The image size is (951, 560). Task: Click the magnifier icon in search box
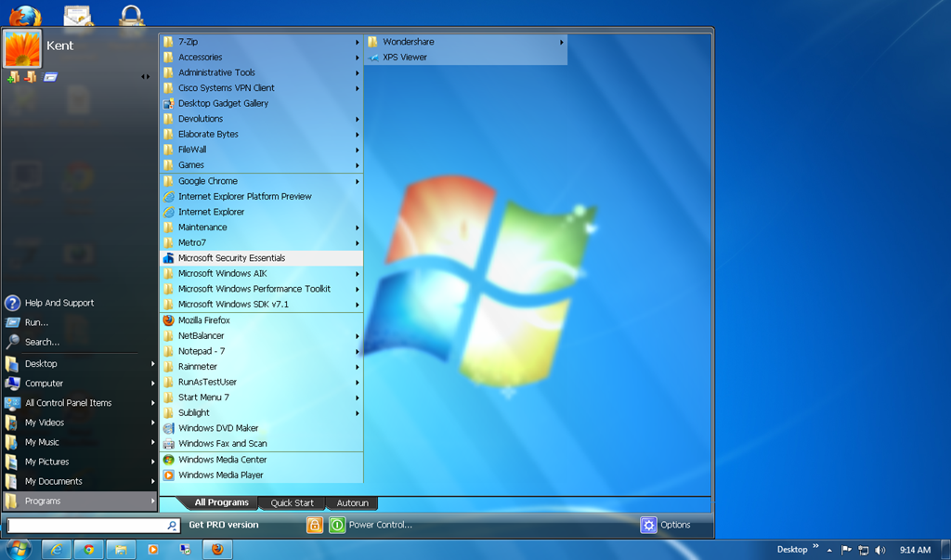click(172, 526)
